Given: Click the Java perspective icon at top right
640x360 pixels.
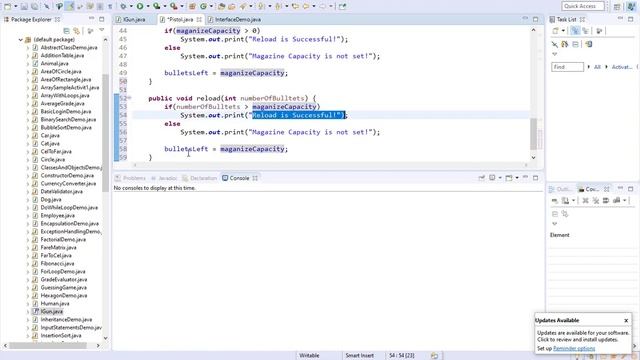Looking at the screenshot, I should pos(631,6).
